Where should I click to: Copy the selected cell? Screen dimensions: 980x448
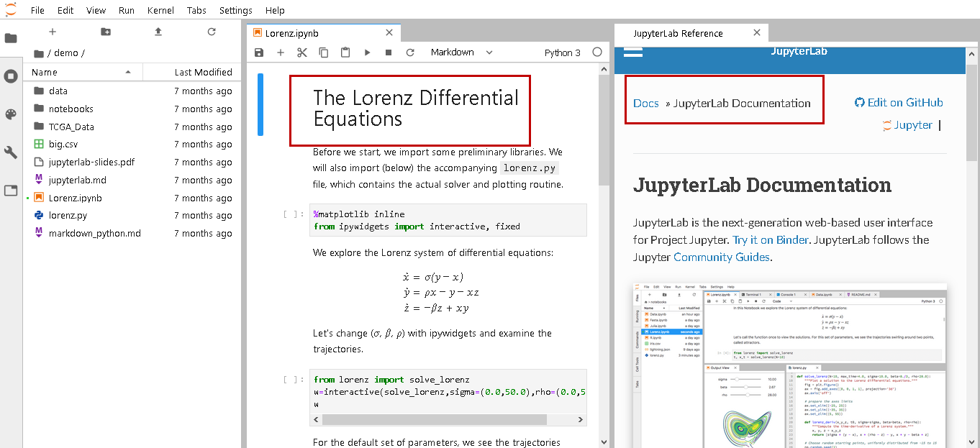pos(324,52)
